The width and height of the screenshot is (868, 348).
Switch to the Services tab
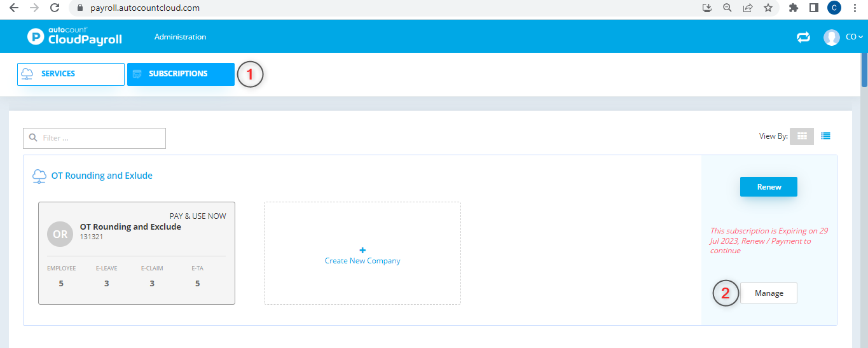tap(71, 74)
